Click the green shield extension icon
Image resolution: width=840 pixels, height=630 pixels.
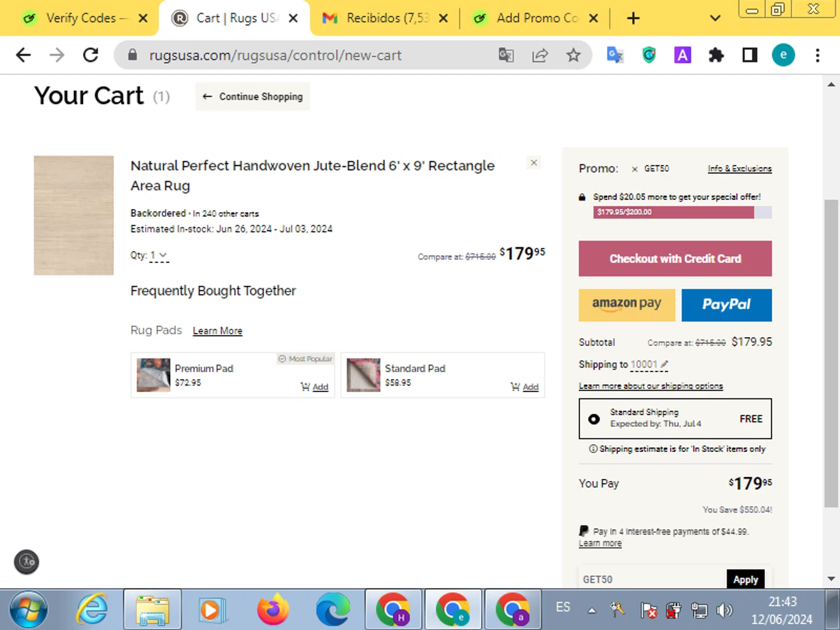(x=648, y=55)
